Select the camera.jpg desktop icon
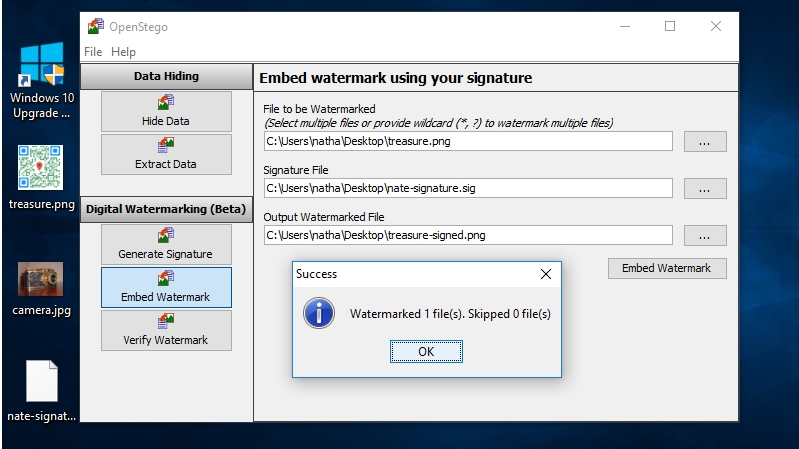The image size is (799, 449). (41, 289)
